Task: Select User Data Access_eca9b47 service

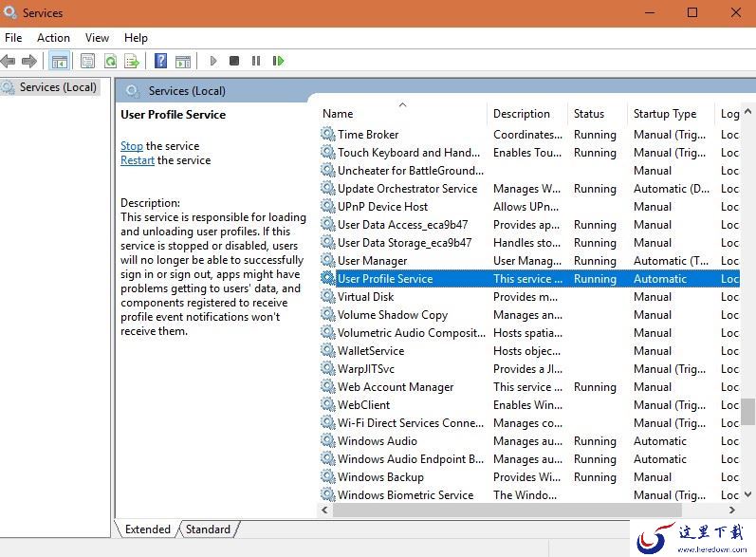Action: coord(529,225)
